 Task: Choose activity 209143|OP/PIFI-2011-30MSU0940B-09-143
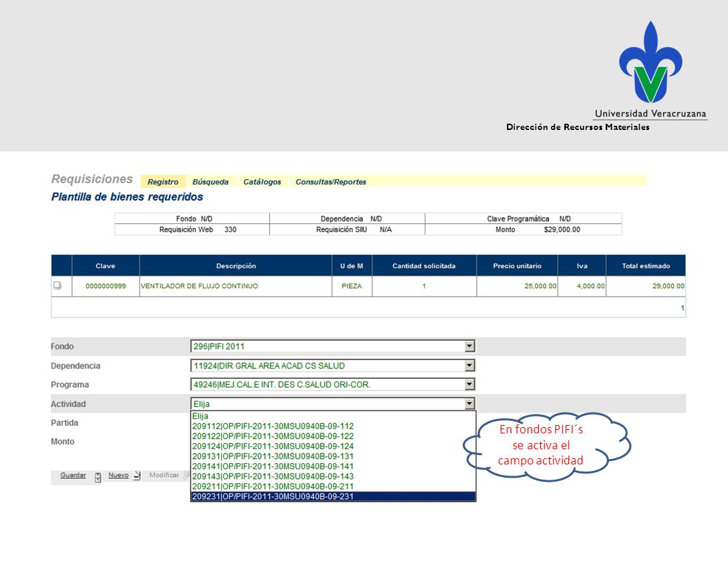pyautogui.click(x=333, y=476)
